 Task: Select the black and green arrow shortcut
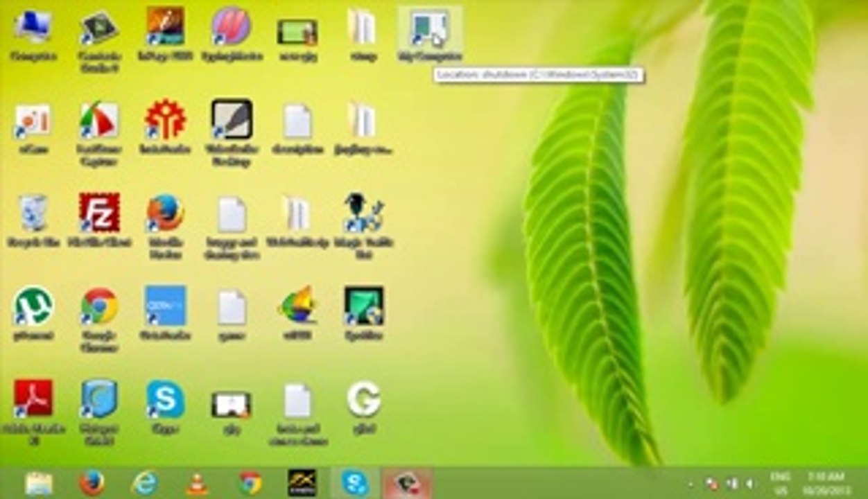tap(363, 306)
